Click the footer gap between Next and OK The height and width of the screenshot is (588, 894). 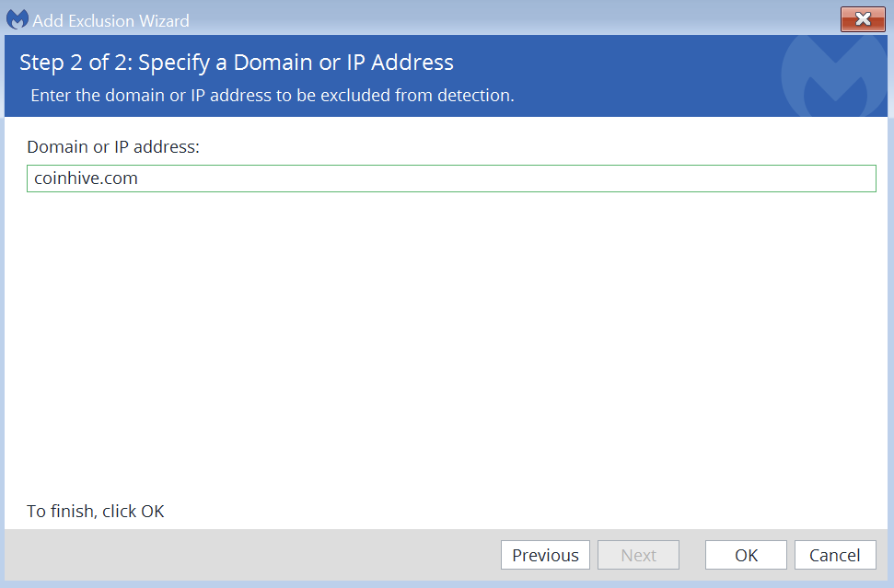click(692, 555)
